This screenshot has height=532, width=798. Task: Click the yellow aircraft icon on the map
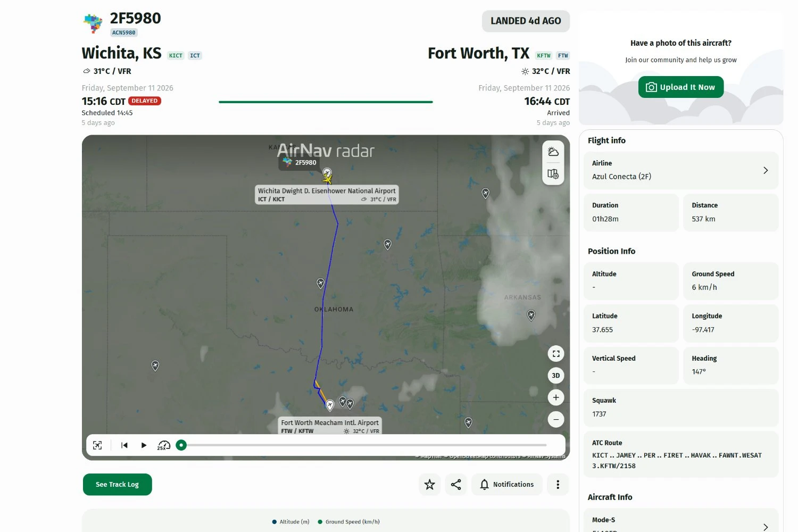point(327,179)
